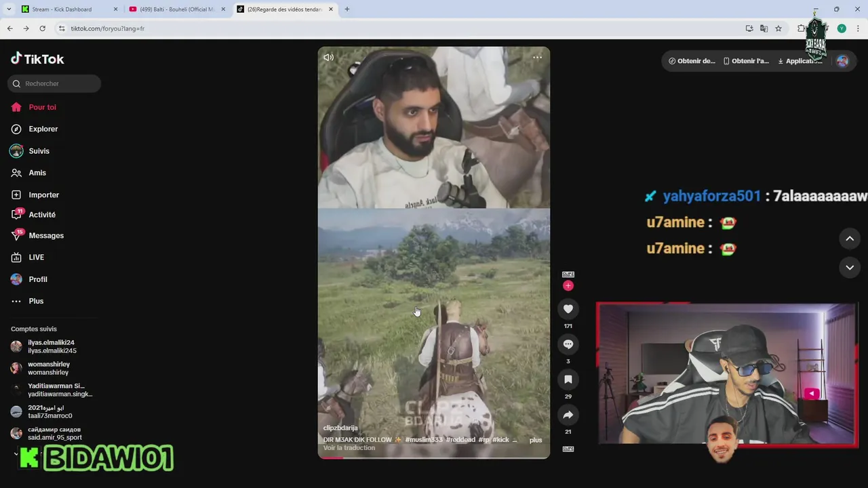Viewport: 868px width, 488px height.
Task: Open the #reddead hashtag
Action: coord(460,440)
